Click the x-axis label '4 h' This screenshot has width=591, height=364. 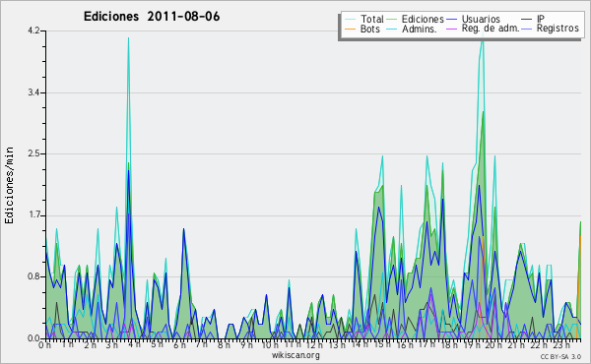(135, 344)
